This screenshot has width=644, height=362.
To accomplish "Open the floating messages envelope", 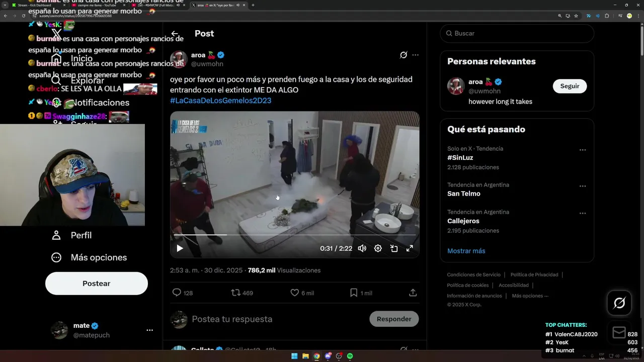I will pyautogui.click(x=619, y=333).
